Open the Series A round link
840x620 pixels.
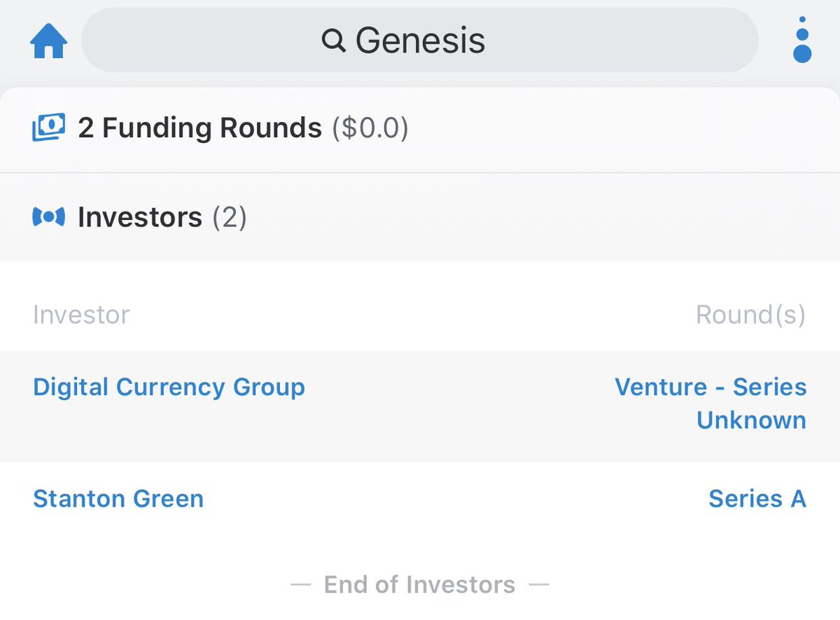click(757, 499)
